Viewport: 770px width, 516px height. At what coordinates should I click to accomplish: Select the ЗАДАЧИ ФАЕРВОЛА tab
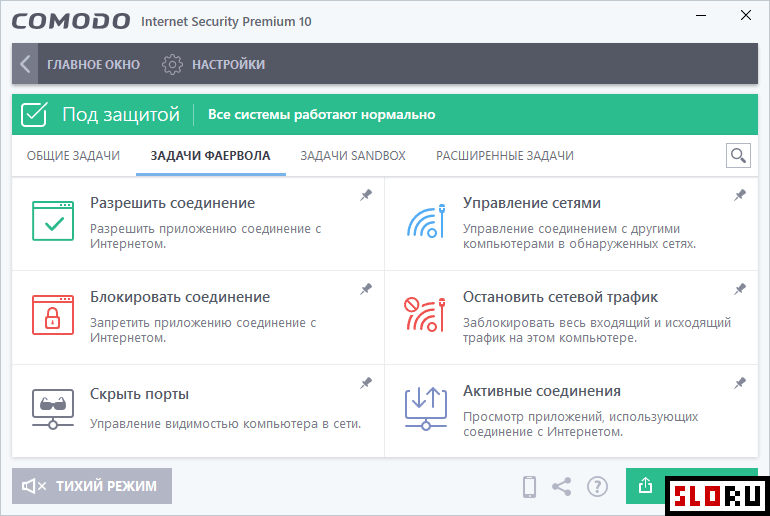coord(210,156)
